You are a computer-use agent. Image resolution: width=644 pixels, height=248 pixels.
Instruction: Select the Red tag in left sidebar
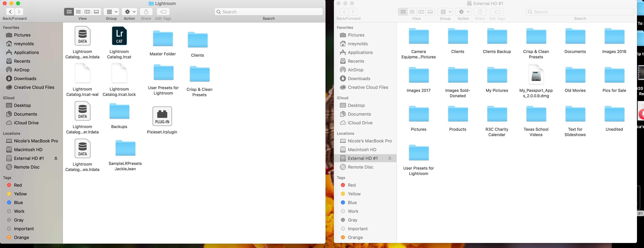point(18,185)
